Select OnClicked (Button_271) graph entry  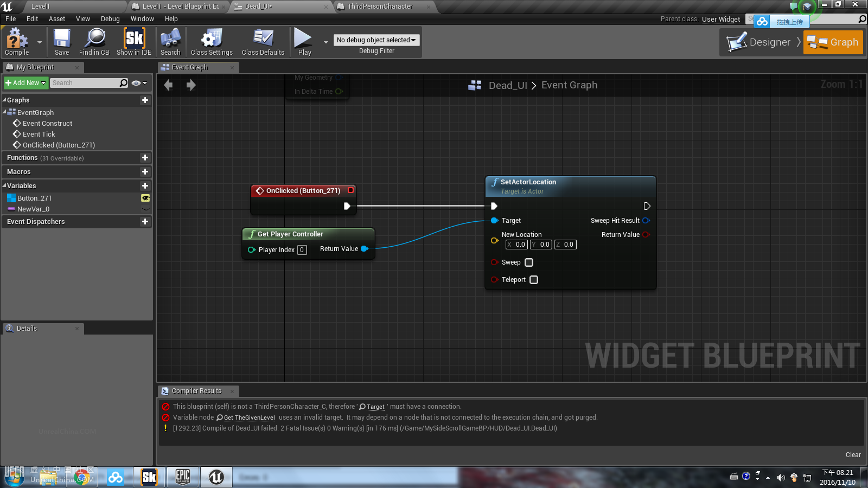59,145
